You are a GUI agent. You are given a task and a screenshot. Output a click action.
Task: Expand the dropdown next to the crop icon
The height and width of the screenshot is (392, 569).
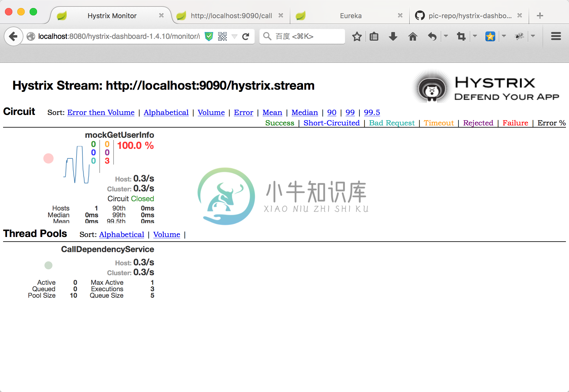tap(475, 36)
